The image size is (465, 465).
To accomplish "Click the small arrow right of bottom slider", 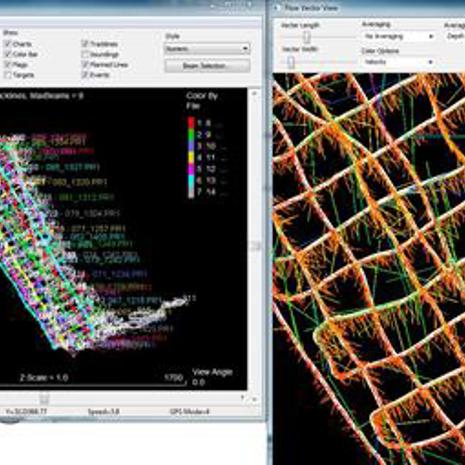I will (243, 397).
